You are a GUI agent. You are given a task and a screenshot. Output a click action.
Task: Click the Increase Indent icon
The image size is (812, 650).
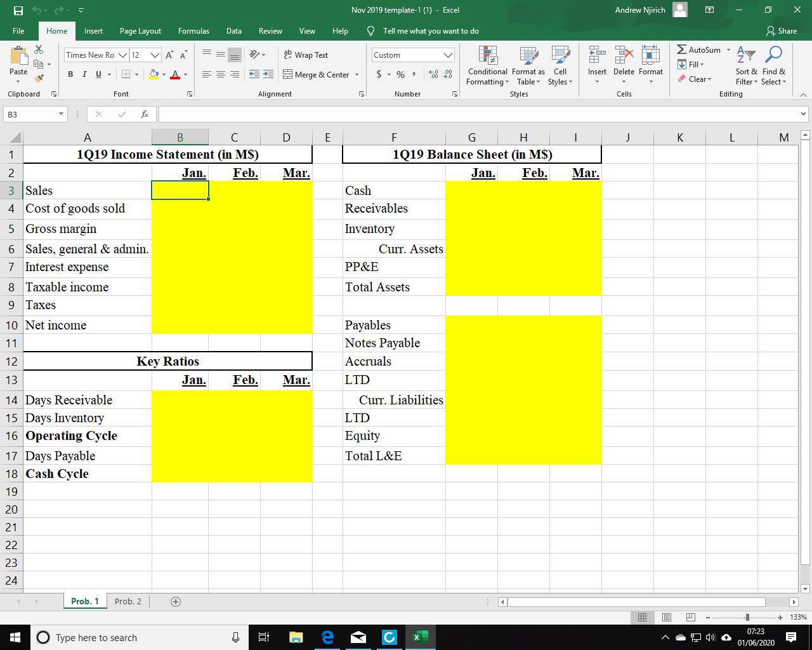(x=268, y=74)
